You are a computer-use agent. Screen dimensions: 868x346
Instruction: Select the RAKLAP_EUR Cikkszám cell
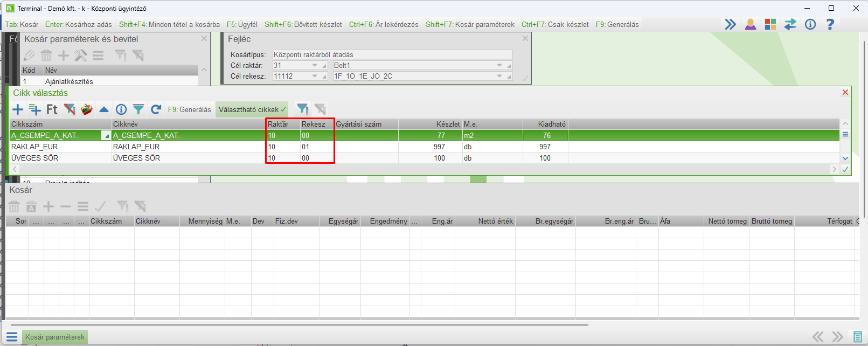(60, 147)
